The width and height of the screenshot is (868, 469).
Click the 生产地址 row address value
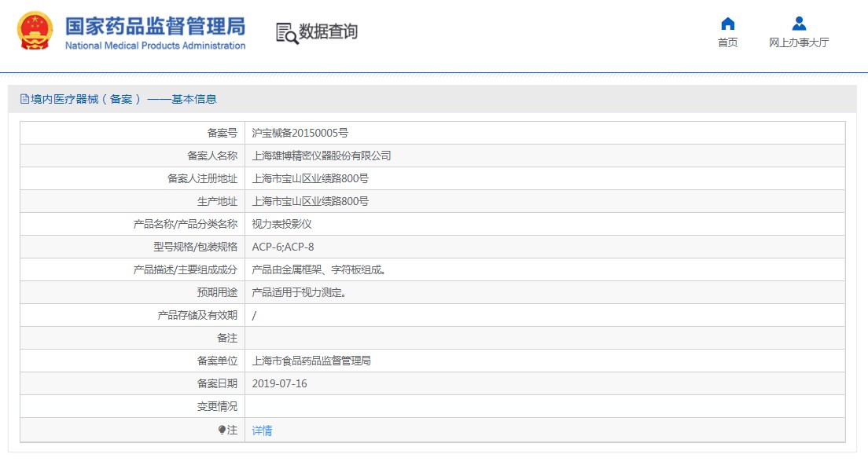pyautogui.click(x=310, y=201)
